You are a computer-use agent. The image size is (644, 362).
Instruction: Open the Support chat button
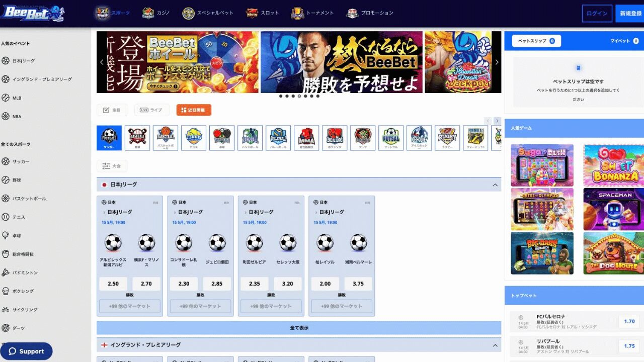[26, 351]
